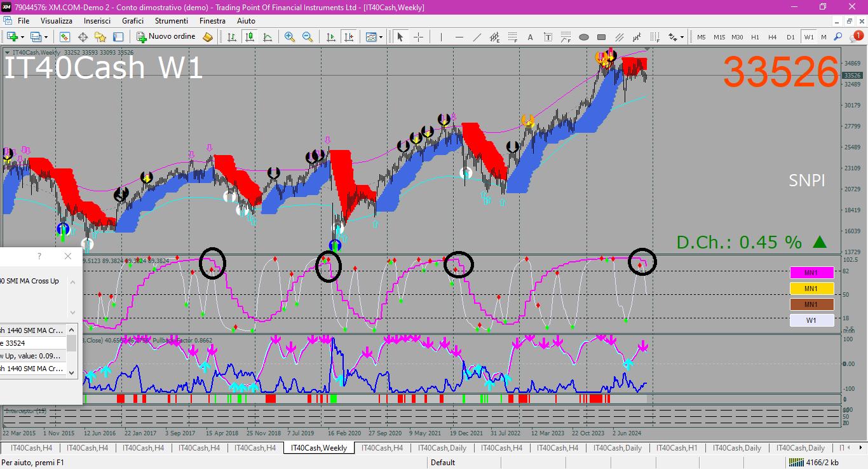Select the rectangle drawing tool

602,37
